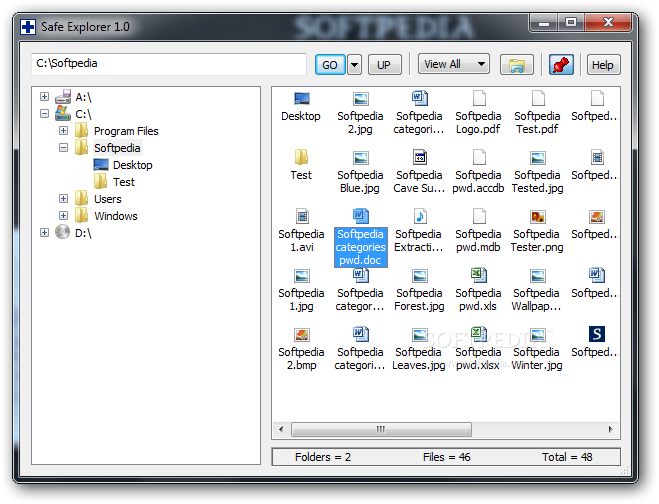The width and height of the screenshot is (659, 504).
Task: Select the Softpedia 1.avi video icon
Action: [x=302, y=217]
